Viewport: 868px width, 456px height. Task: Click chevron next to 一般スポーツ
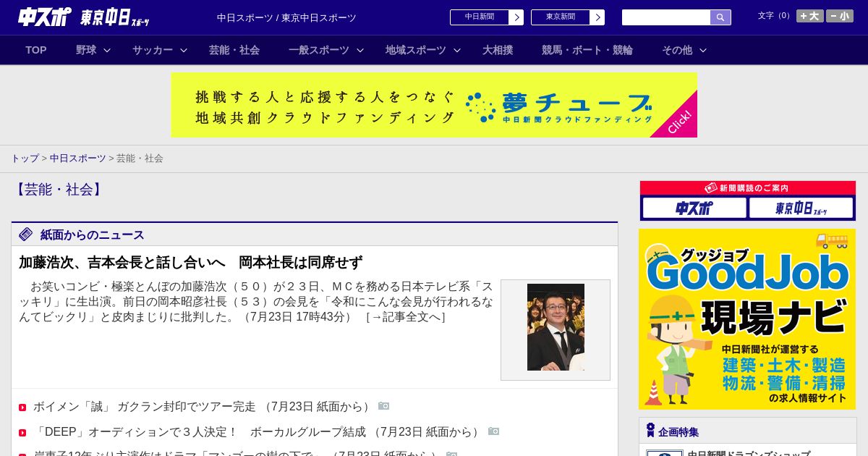[360, 51]
